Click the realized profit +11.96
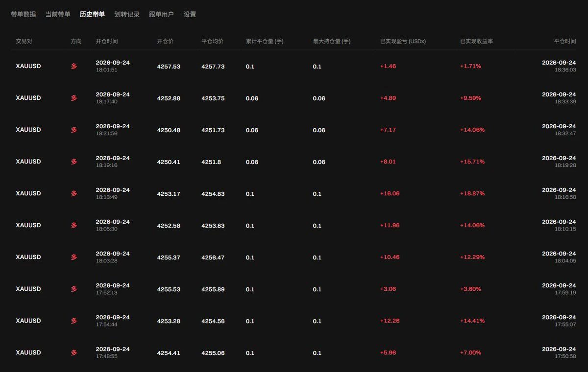Viewport: 588px width, 372px height. (x=390, y=226)
